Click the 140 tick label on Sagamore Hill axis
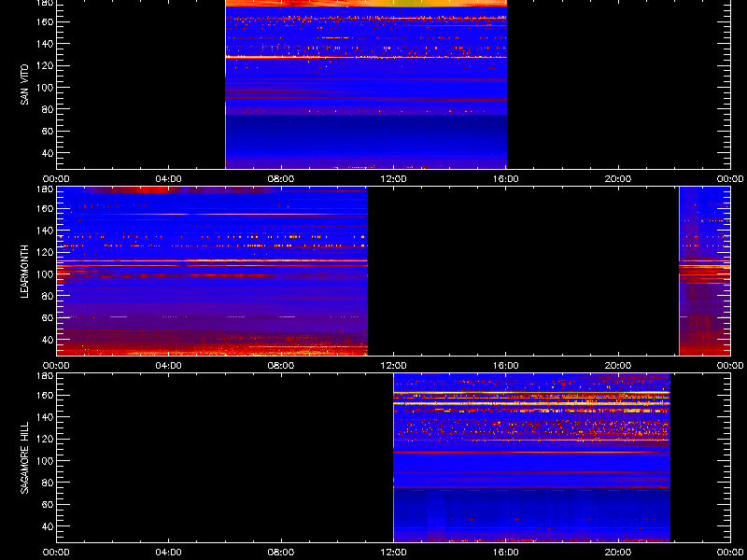 tap(46, 417)
